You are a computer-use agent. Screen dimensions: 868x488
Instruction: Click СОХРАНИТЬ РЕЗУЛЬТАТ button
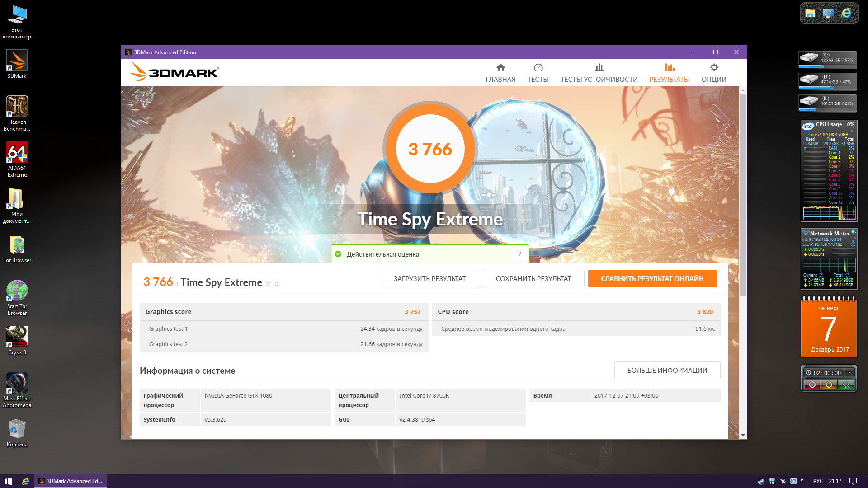point(533,279)
